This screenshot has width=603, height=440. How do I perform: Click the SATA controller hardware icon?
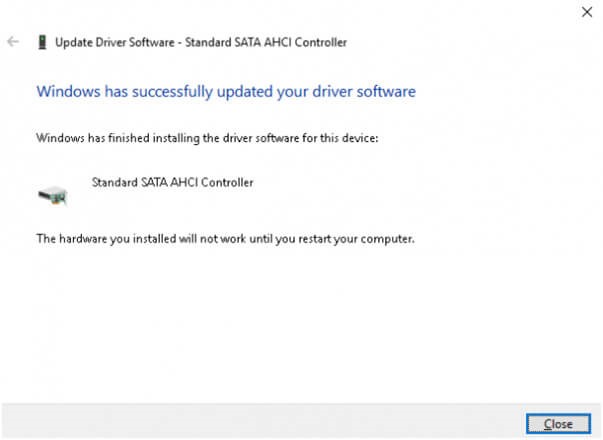tap(53, 193)
